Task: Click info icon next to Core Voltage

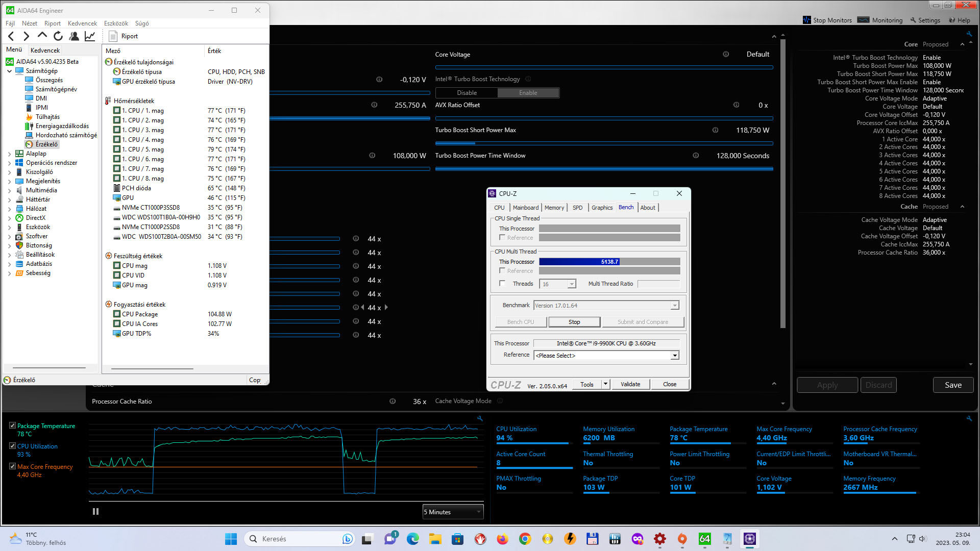Action: click(726, 55)
